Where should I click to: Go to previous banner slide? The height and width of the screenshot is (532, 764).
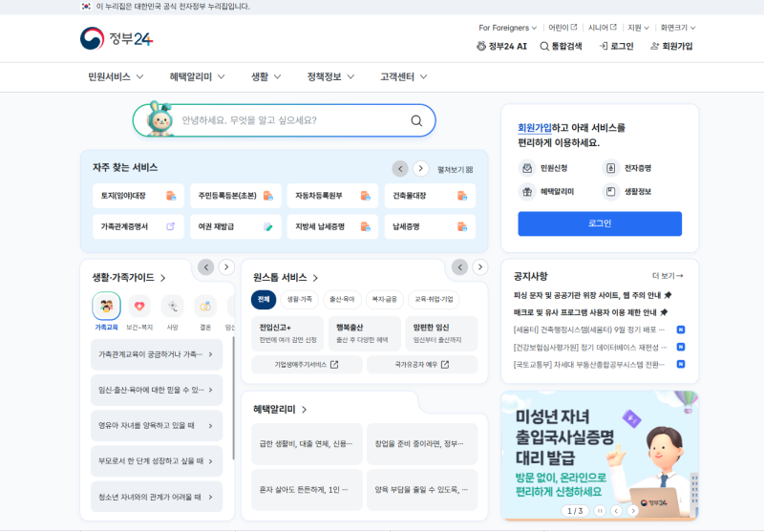pos(616,511)
